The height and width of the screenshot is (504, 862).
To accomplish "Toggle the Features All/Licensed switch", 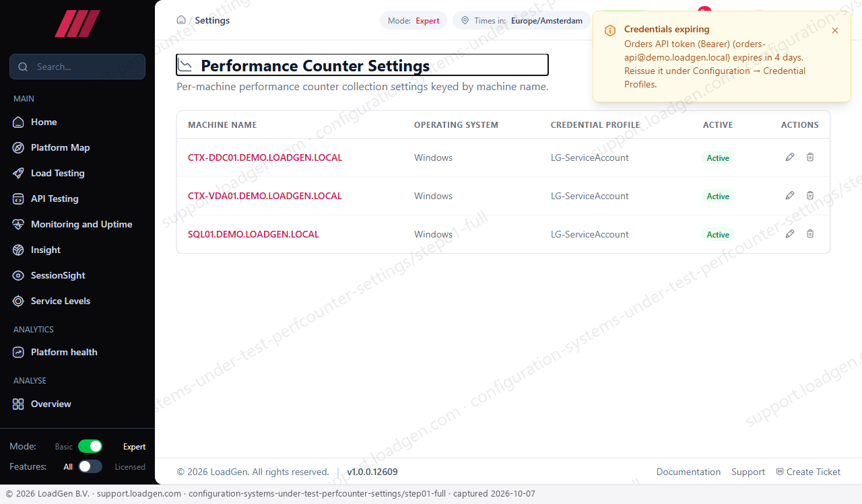I will click(90, 466).
